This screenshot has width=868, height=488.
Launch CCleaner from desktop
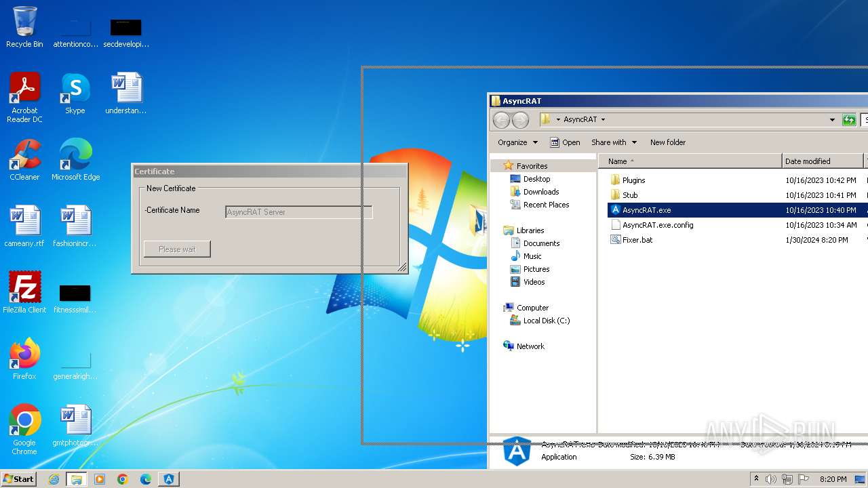point(24,160)
